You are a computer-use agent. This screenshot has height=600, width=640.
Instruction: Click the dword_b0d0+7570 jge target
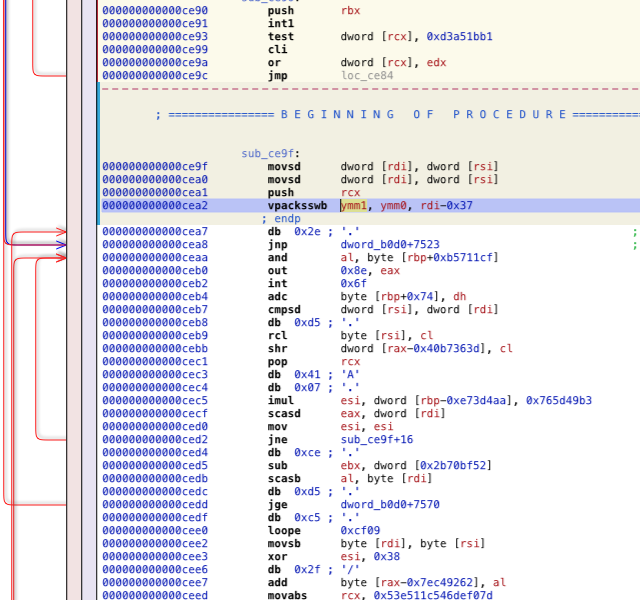coord(390,504)
